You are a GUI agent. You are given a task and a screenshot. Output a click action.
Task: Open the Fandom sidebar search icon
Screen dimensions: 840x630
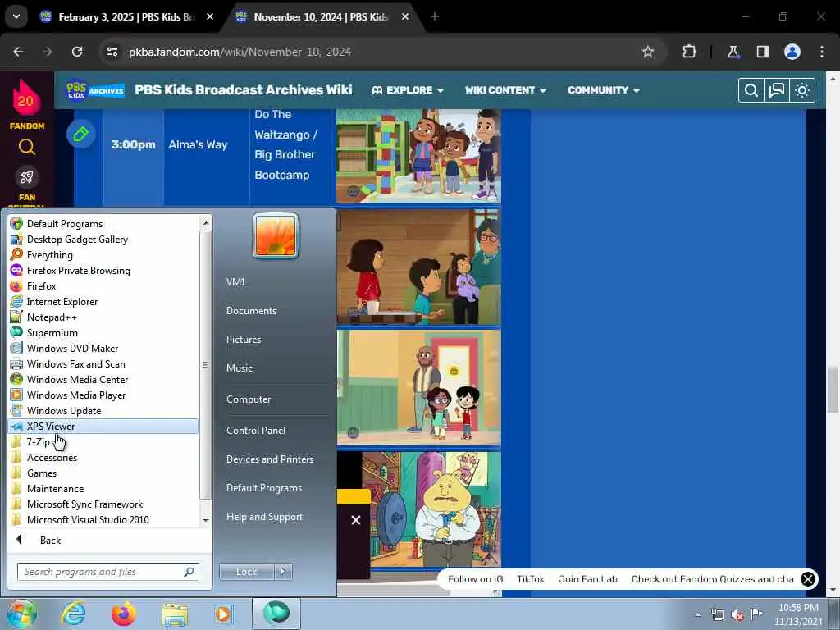(27, 147)
